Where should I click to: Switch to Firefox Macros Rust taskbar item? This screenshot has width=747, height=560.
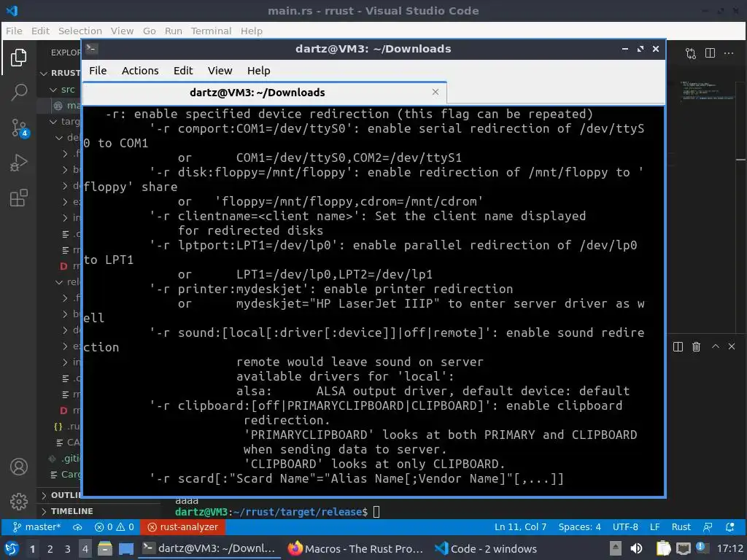(356, 548)
